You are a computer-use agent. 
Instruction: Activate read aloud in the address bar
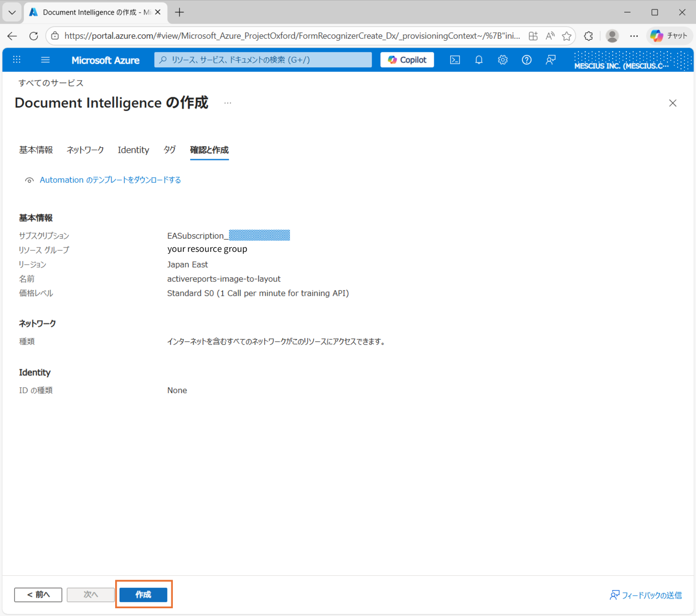coord(550,35)
